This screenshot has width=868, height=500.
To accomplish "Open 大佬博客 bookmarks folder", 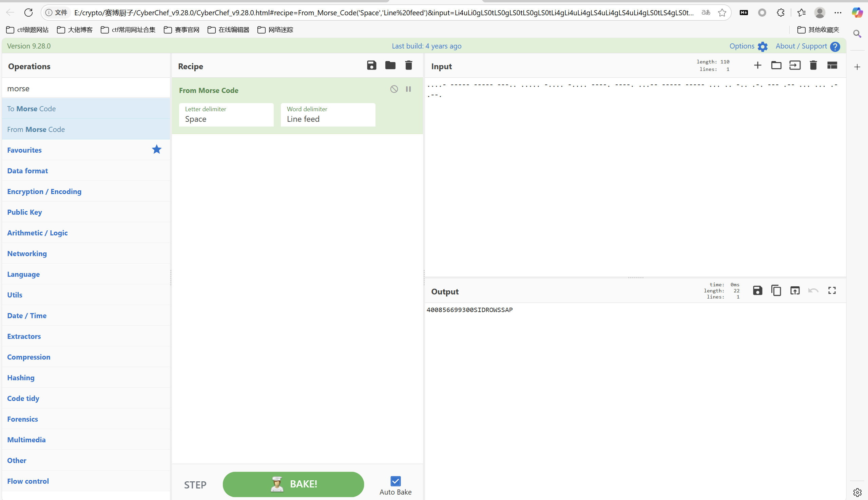I will pyautogui.click(x=75, y=30).
